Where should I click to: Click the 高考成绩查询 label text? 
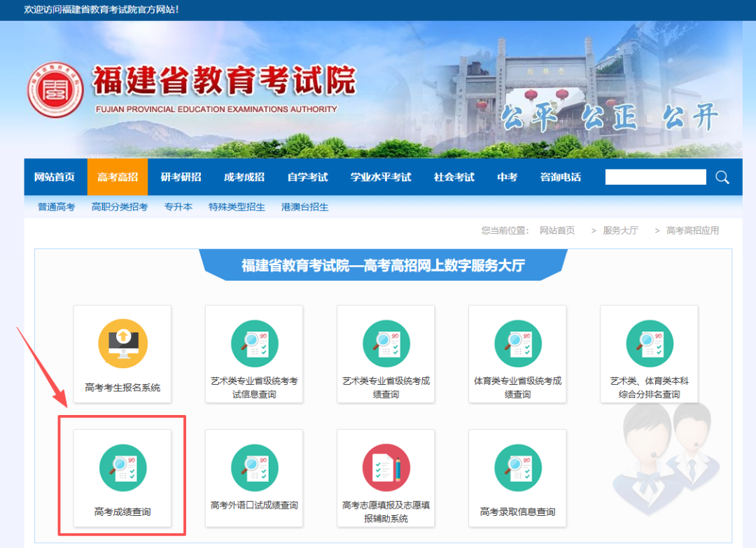coord(122,512)
